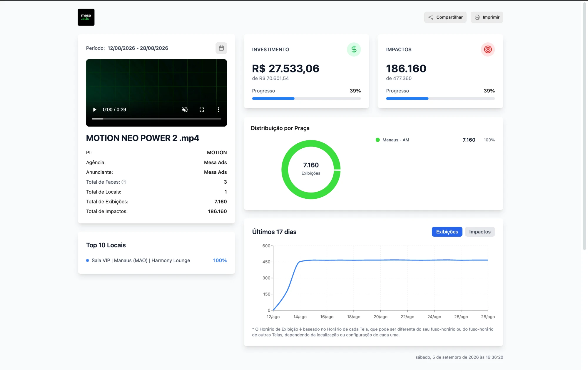Viewport: 588px width, 370px height.
Task: Click the Impactos progress bar
Action: click(x=440, y=99)
